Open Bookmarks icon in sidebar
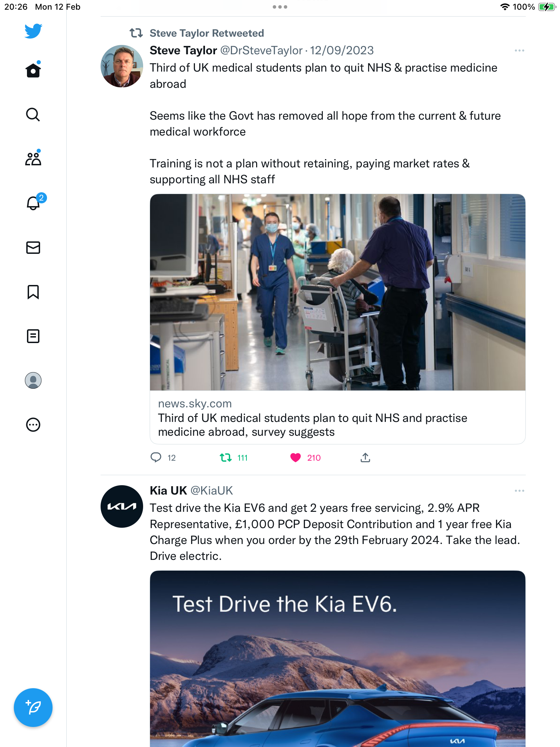This screenshot has width=560, height=747. click(x=33, y=292)
